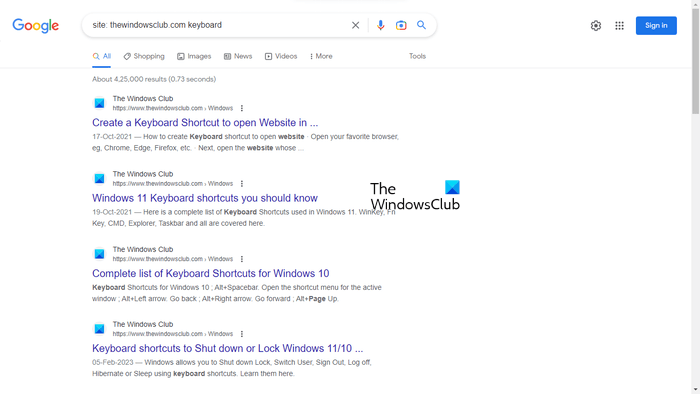Click site name above Create Keyboard Shortcut result
Image resolution: width=700 pixels, height=394 pixels.
pos(143,99)
